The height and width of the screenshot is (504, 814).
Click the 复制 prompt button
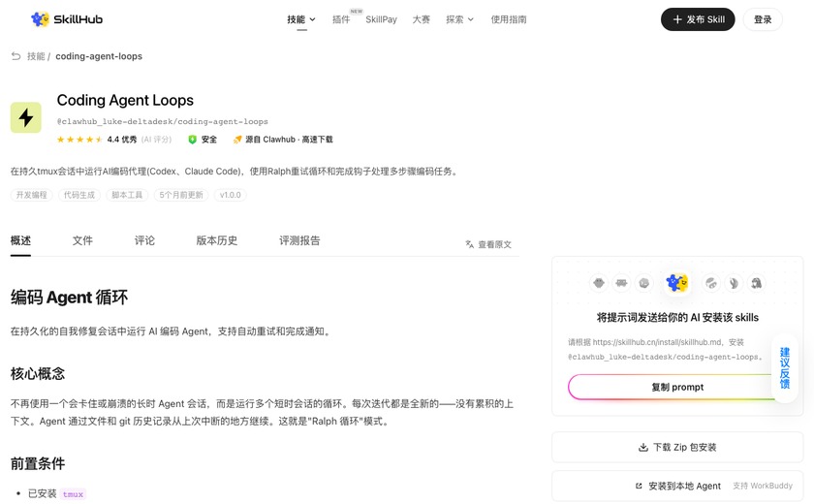pyautogui.click(x=677, y=387)
